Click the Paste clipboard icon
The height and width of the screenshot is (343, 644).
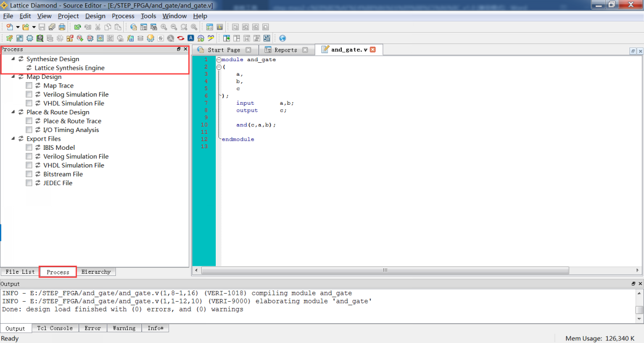[x=118, y=27]
